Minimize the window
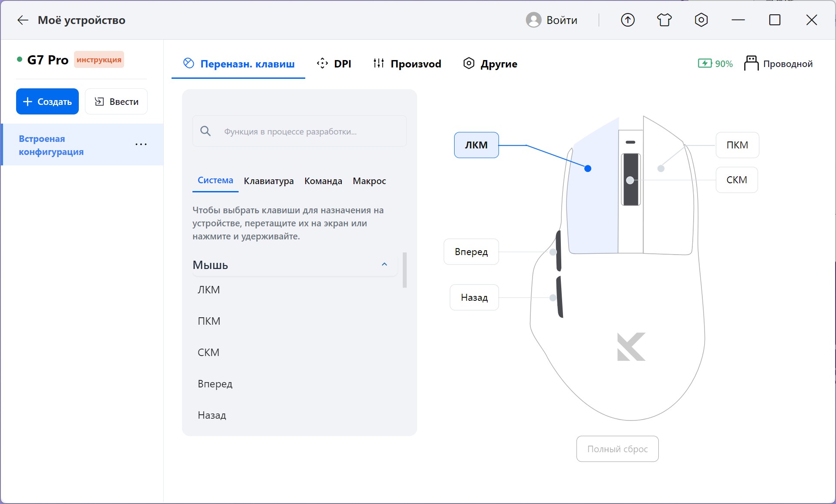Image resolution: width=836 pixels, height=504 pixels. [x=738, y=20]
